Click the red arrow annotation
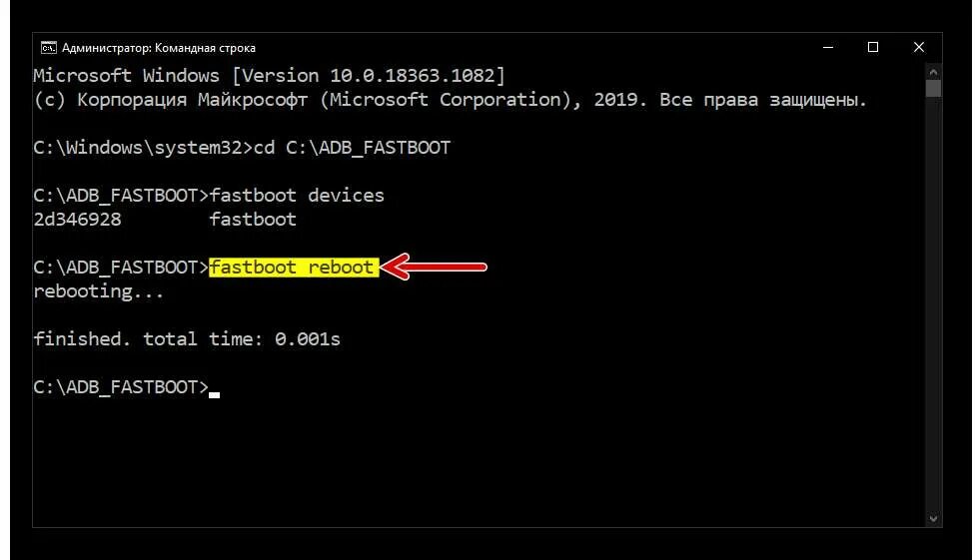This screenshot has width=975, height=560. pos(434,267)
